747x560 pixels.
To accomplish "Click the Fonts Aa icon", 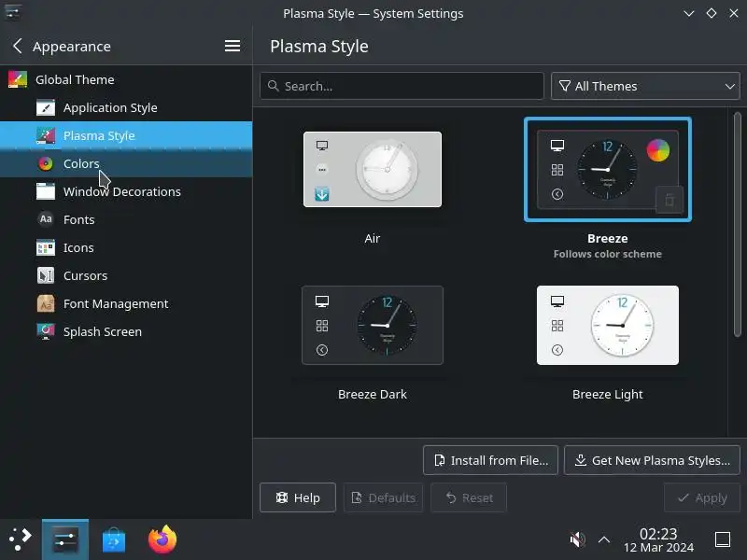I will 46,219.
